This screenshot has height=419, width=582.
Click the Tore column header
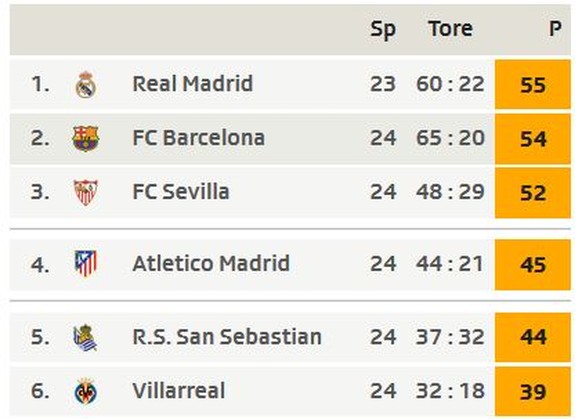point(451,29)
